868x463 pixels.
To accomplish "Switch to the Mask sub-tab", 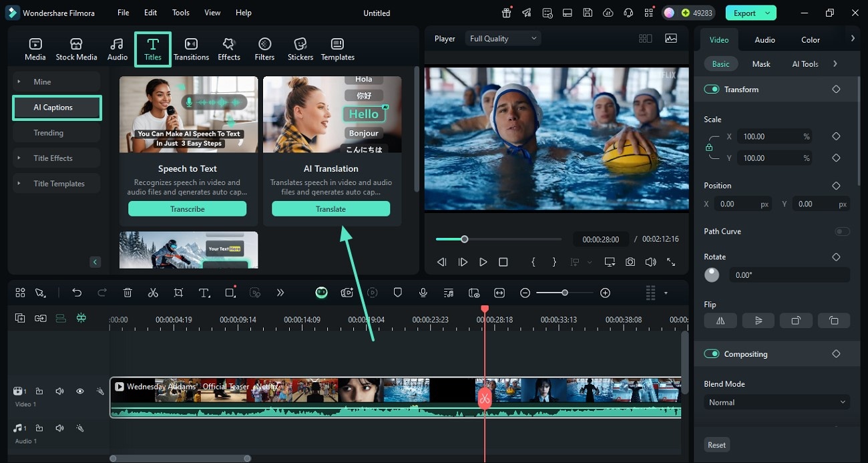I will click(761, 64).
